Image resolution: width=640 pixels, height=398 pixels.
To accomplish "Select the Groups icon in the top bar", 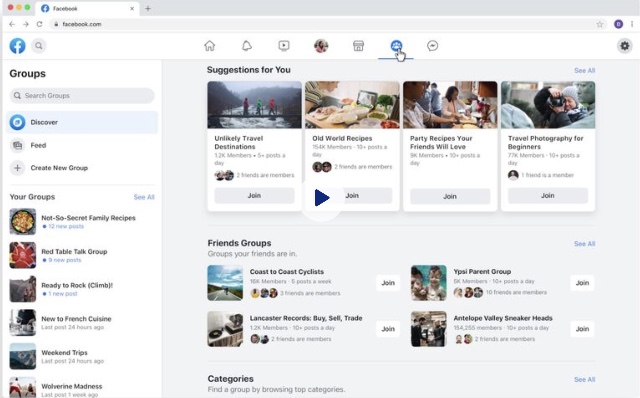I will pyautogui.click(x=396, y=46).
